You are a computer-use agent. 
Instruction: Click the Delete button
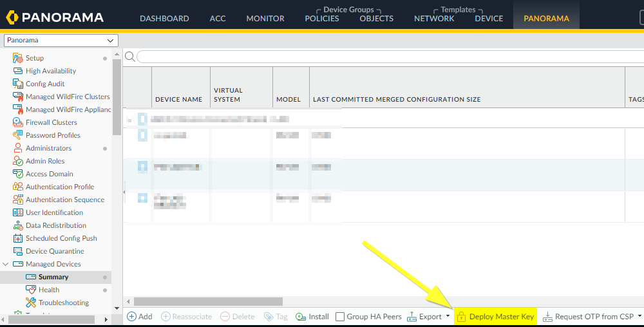pyautogui.click(x=238, y=316)
